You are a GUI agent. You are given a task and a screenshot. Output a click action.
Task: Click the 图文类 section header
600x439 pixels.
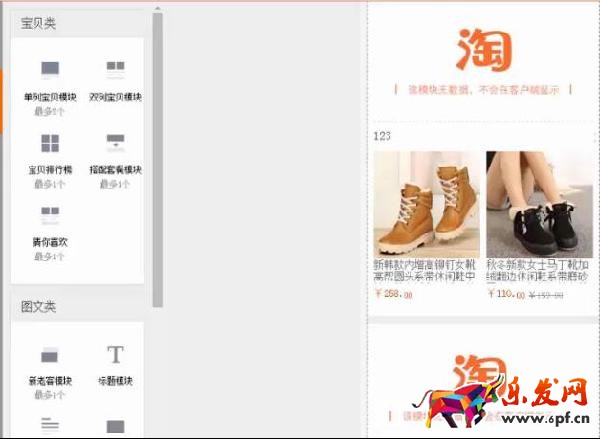39,307
